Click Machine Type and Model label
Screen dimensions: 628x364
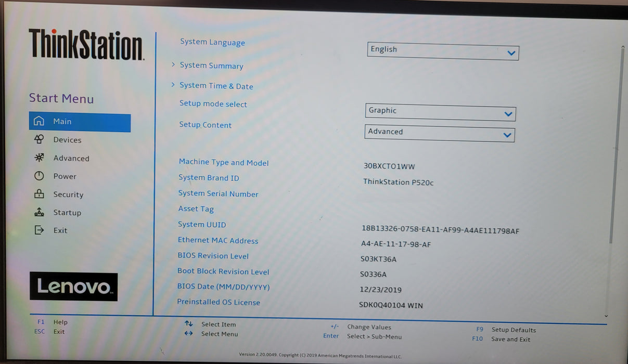224,162
